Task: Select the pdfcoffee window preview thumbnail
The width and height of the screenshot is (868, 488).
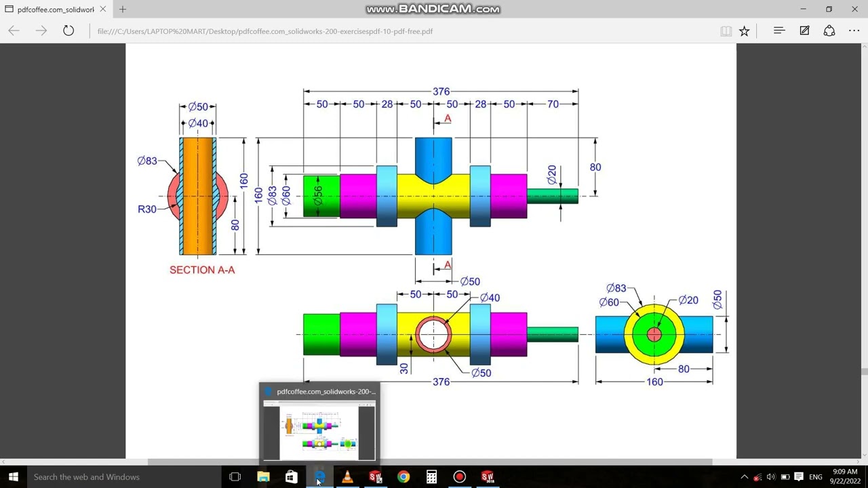Action: [x=319, y=430]
